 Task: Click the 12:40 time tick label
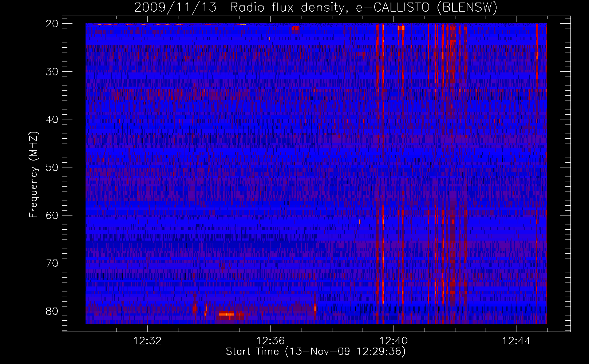[x=394, y=341]
